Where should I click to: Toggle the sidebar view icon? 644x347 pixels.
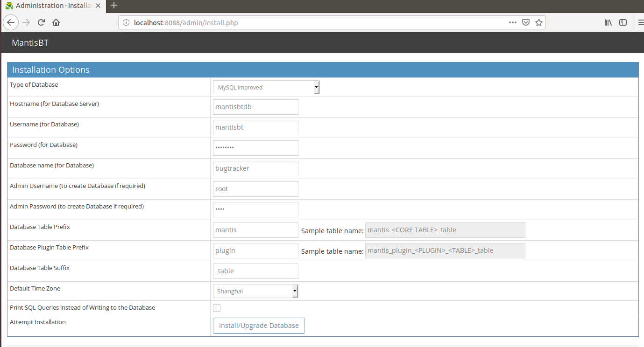tap(623, 22)
